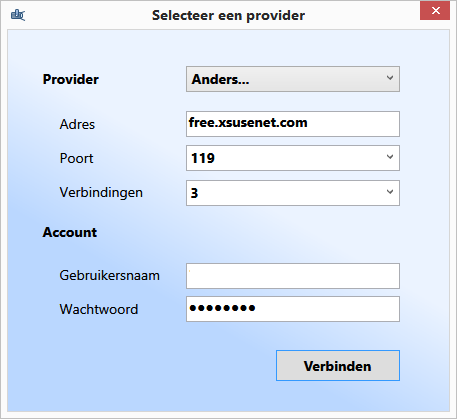Click the Adres field with free.xsusenet.com
This screenshot has width=457, height=419.
coord(293,124)
